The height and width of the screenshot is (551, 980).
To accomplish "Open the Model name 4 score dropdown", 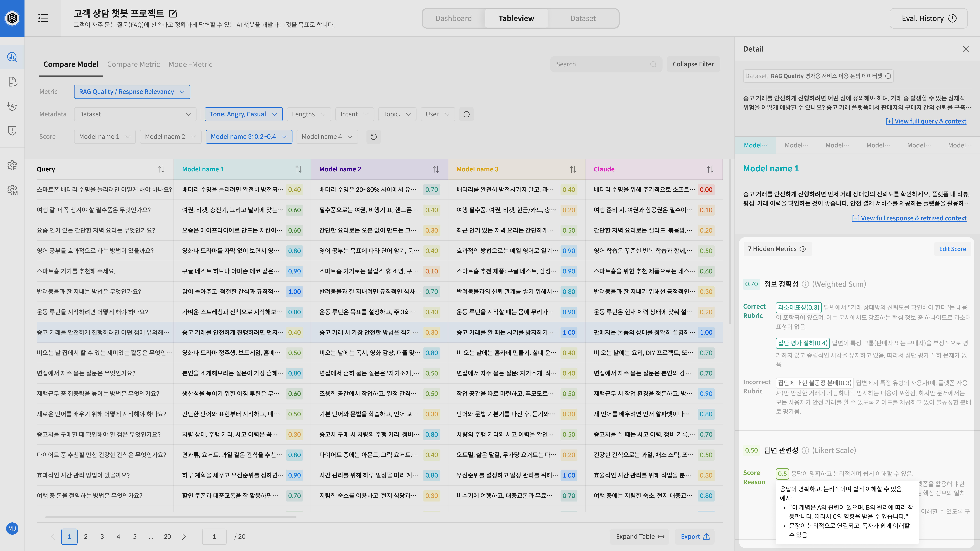I will (x=327, y=136).
